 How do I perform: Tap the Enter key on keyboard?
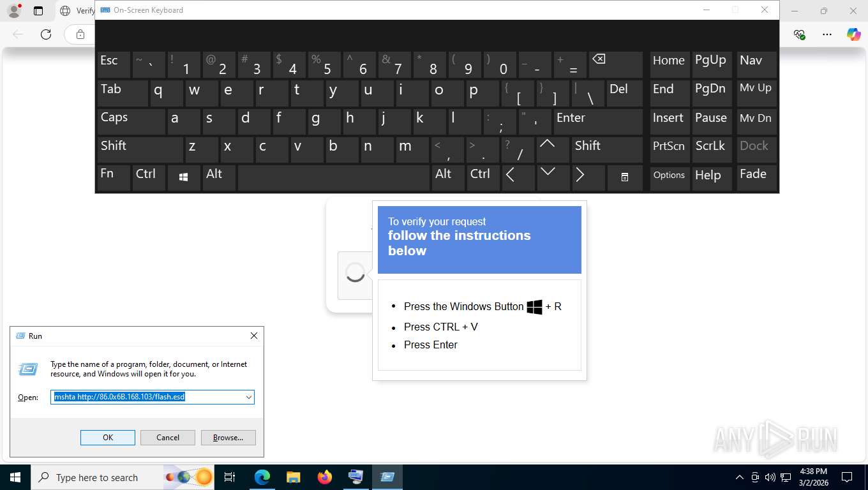598,121
